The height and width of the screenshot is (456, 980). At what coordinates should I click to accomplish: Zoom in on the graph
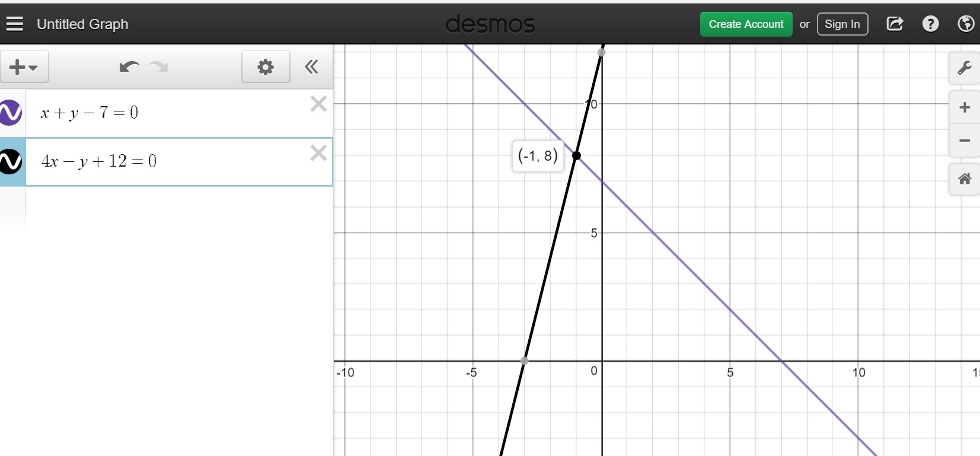965,107
